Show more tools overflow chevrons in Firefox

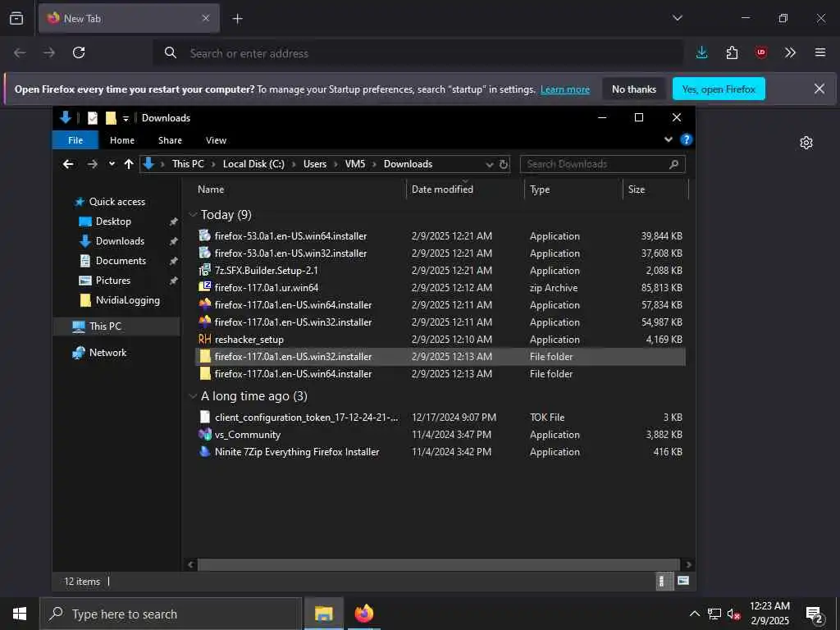coord(790,52)
